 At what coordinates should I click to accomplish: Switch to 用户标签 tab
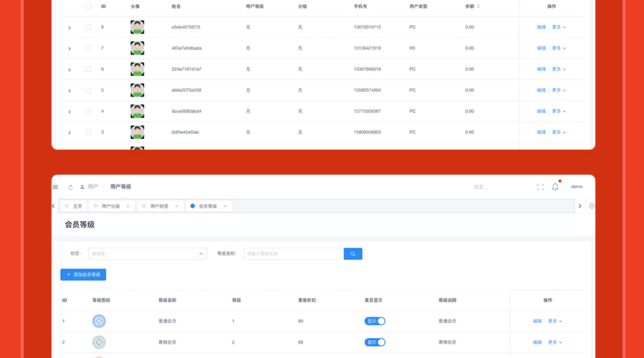160,206
